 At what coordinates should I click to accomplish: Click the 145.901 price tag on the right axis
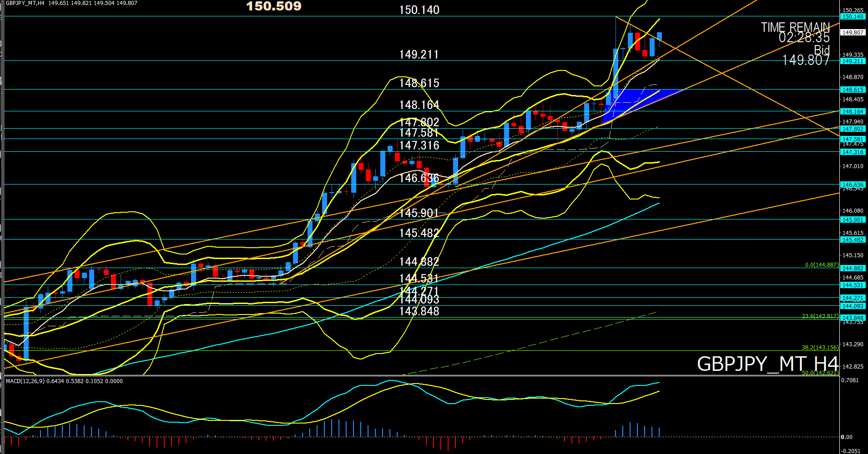[x=853, y=220]
